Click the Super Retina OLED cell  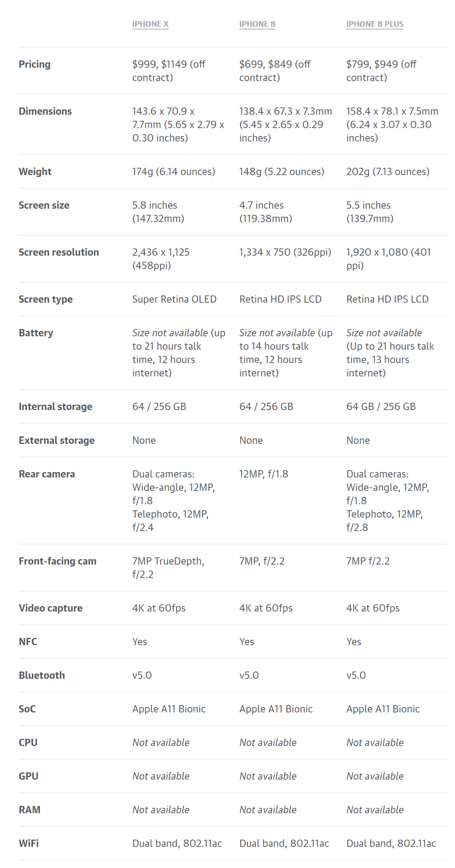tap(174, 299)
